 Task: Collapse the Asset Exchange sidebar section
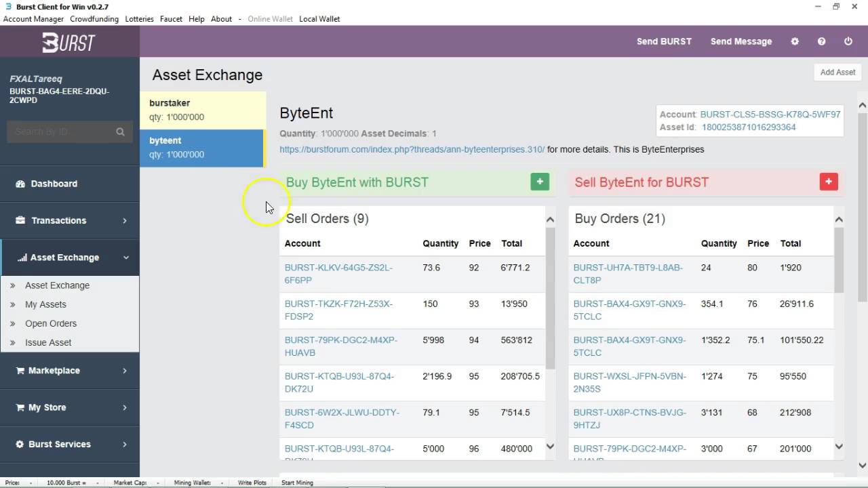(69, 258)
